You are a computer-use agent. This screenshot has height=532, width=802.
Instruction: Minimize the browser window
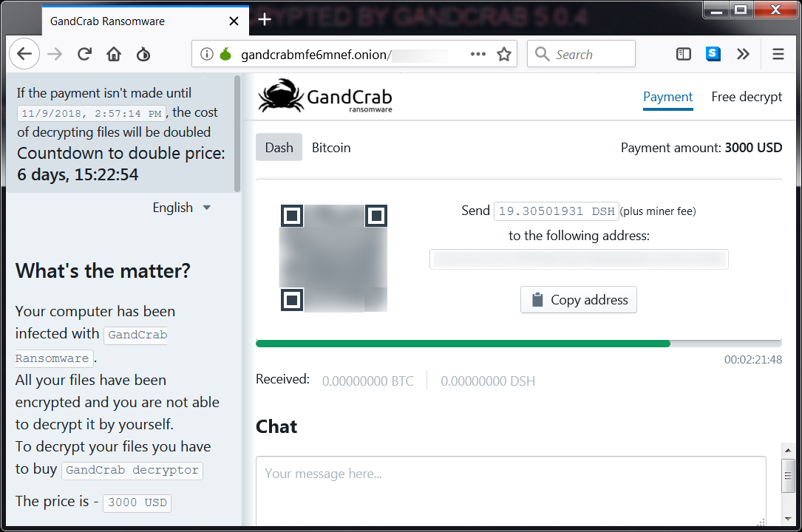point(716,10)
